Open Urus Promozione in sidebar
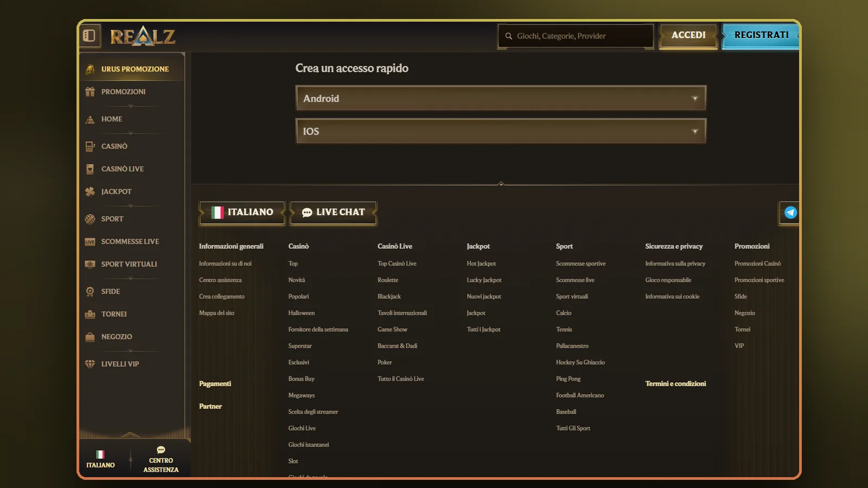Screen dimensions: 868x488 coord(132,69)
